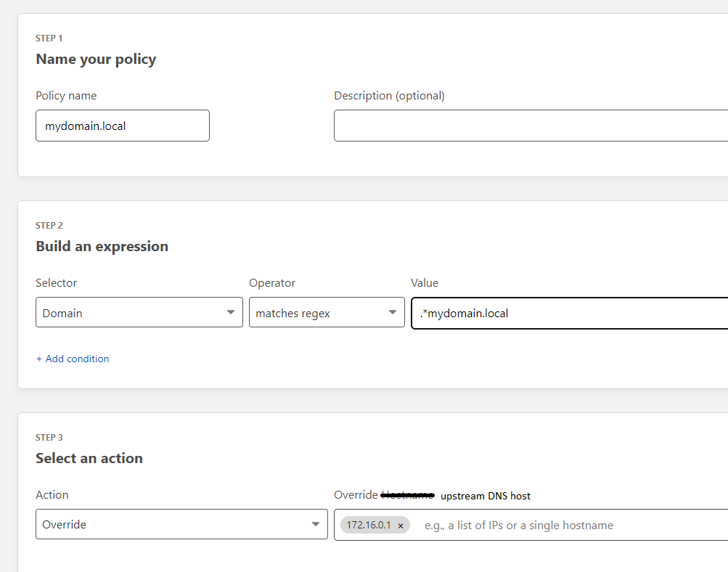Click the Selector label text
Viewport: 728px width, 572px height.
[56, 283]
